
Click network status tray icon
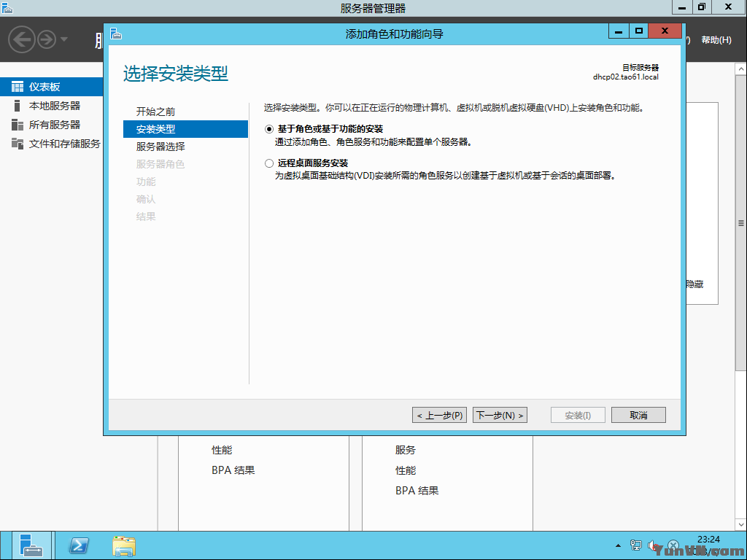click(x=635, y=545)
